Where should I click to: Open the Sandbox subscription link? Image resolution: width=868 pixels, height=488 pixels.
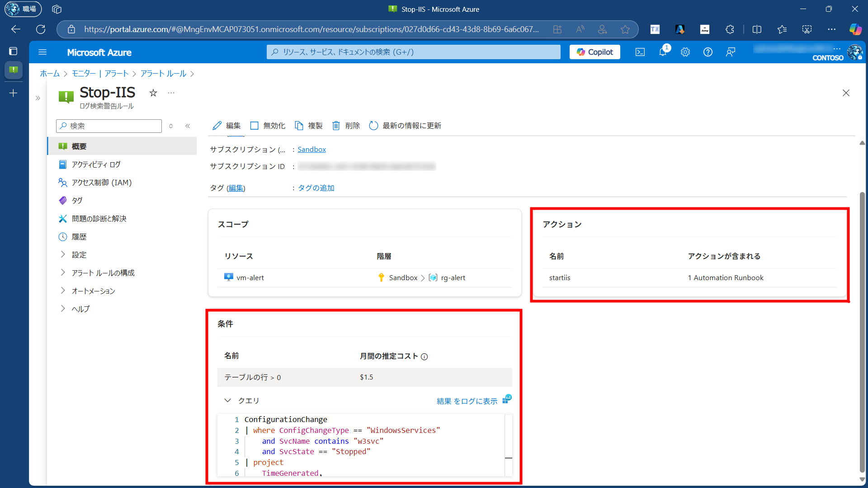pyautogui.click(x=311, y=150)
